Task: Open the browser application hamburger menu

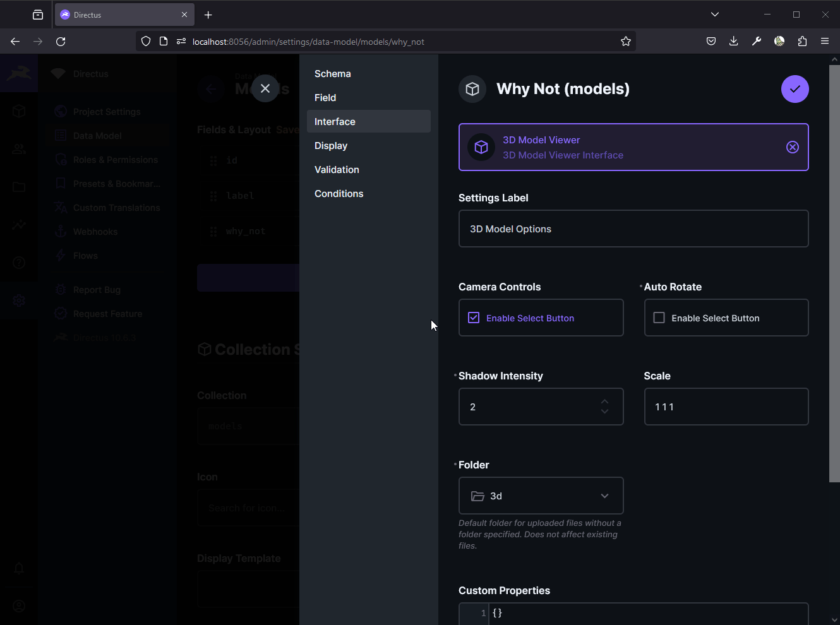Action: coord(825,42)
